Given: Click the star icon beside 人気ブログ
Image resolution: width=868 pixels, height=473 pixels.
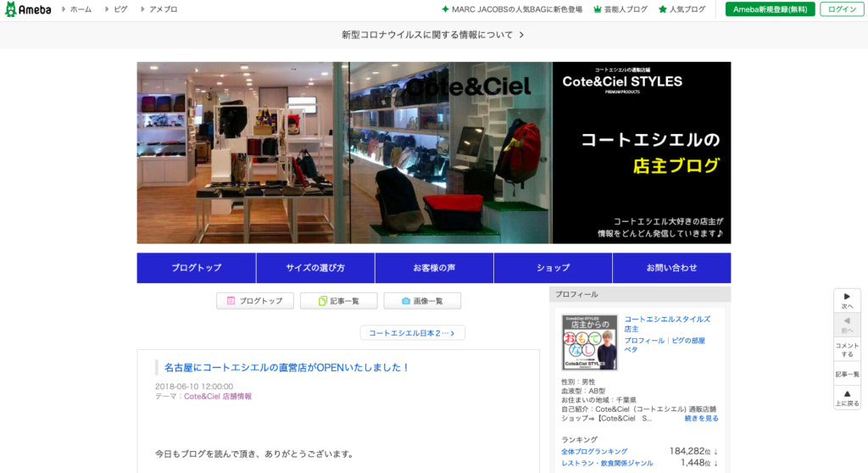Looking at the screenshot, I should 663,9.
